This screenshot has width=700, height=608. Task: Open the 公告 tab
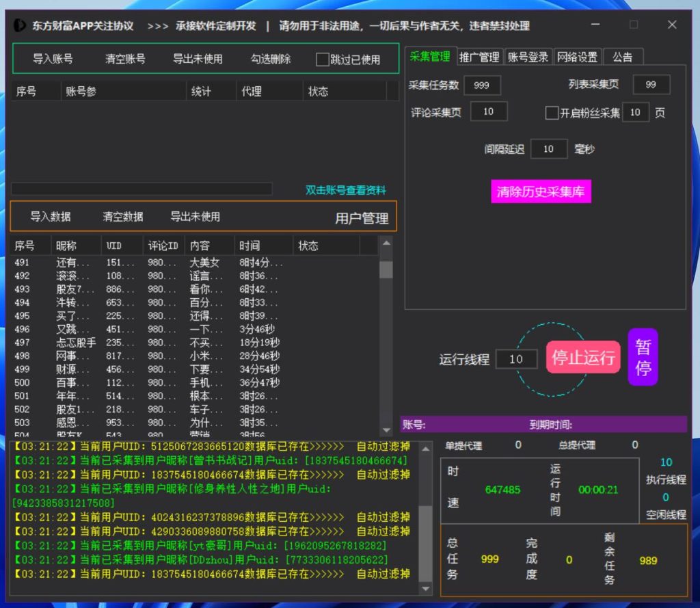click(622, 57)
